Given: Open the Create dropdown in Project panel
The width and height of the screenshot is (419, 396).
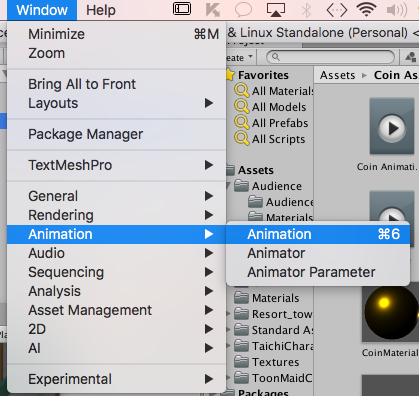Looking at the screenshot, I should click(x=239, y=57).
